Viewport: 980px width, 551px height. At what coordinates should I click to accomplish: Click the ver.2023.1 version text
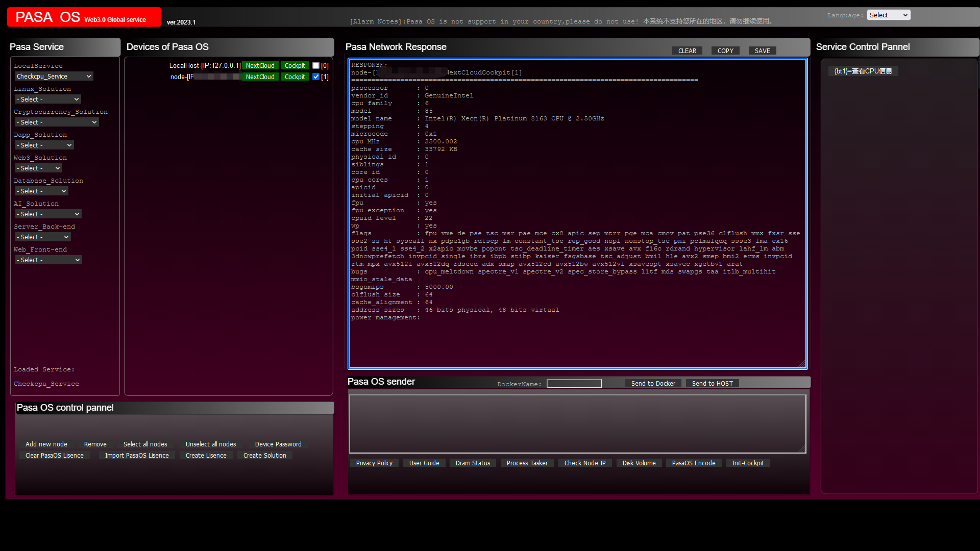181,22
